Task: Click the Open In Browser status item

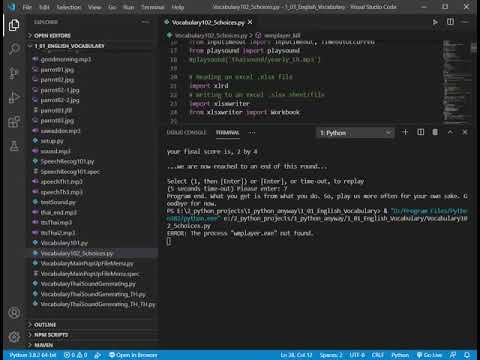Action: point(133,355)
